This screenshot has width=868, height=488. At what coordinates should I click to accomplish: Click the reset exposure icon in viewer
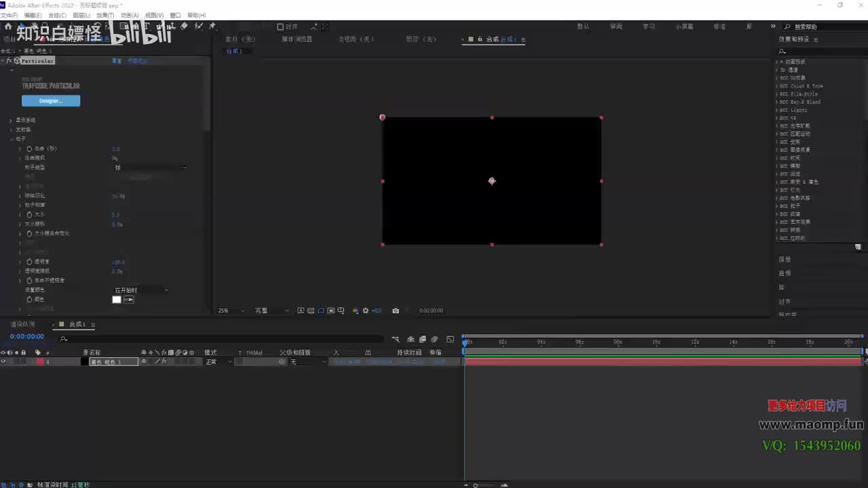(x=366, y=310)
